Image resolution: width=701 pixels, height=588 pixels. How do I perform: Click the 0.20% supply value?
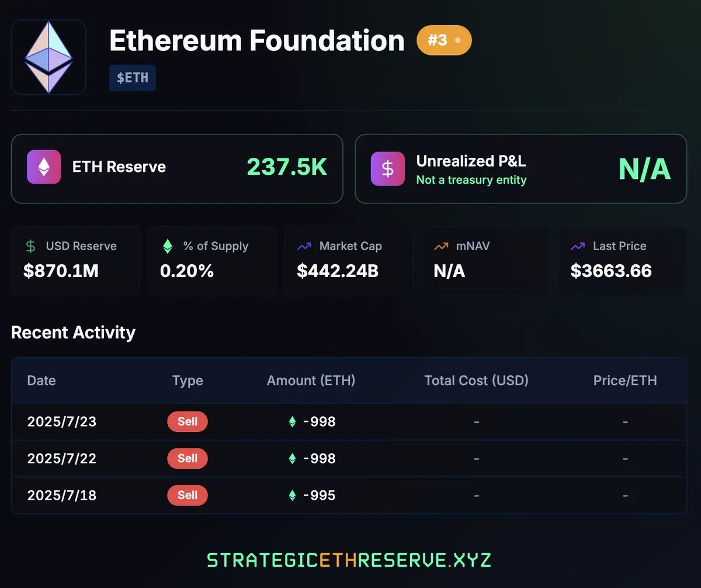click(x=187, y=271)
